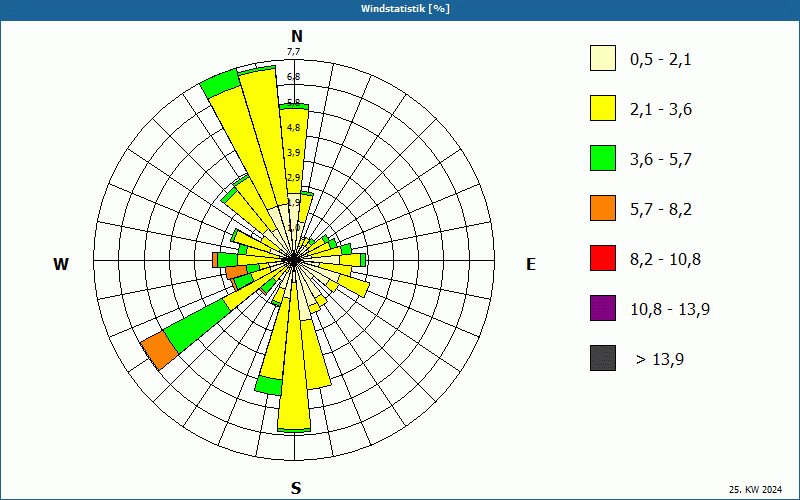The height and width of the screenshot is (500, 800).
Task: Click the N compass label
Action: pos(297,37)
